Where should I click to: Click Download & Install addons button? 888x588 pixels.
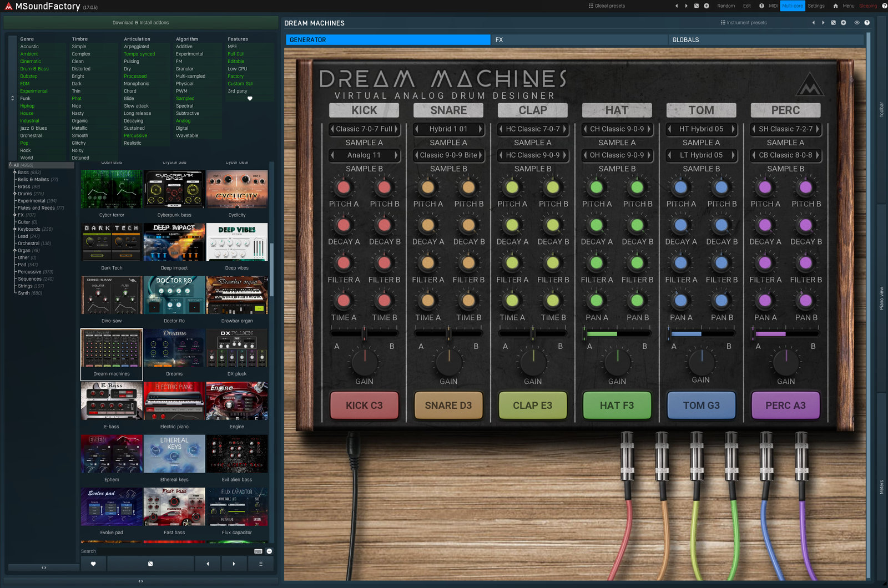[x=141, y=23]
